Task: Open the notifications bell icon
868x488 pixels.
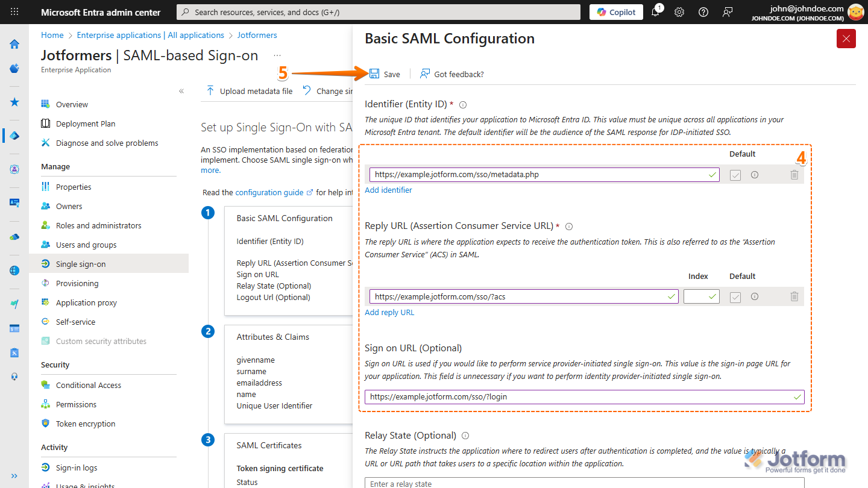Action: tap(656, 12)
